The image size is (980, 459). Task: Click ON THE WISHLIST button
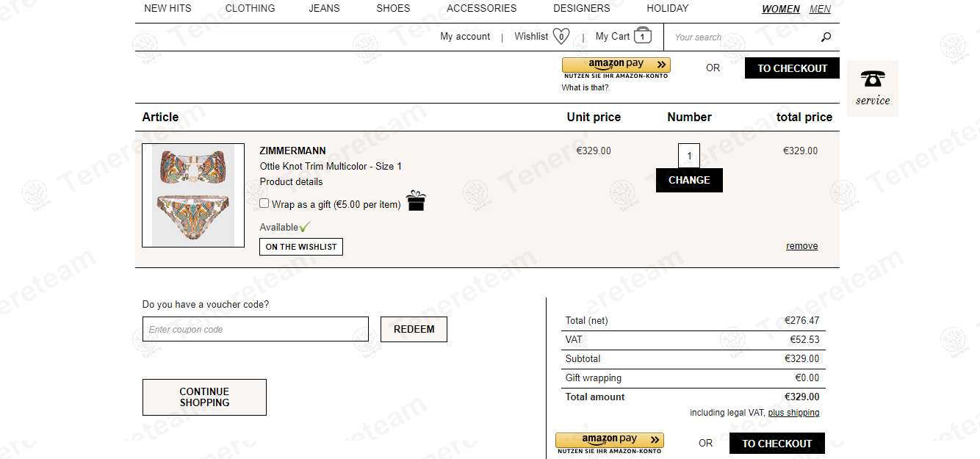point(301,247)
